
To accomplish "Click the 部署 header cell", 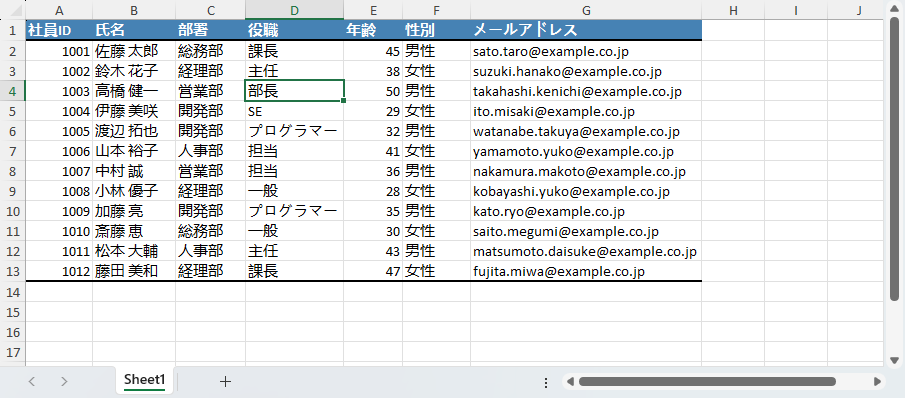I will point(211,30).
